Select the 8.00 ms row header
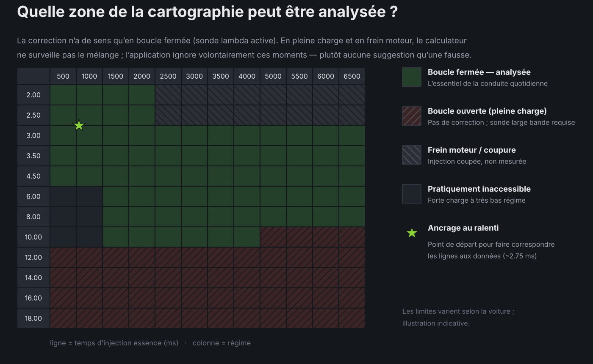593x364 pixels. coord(33,217)
